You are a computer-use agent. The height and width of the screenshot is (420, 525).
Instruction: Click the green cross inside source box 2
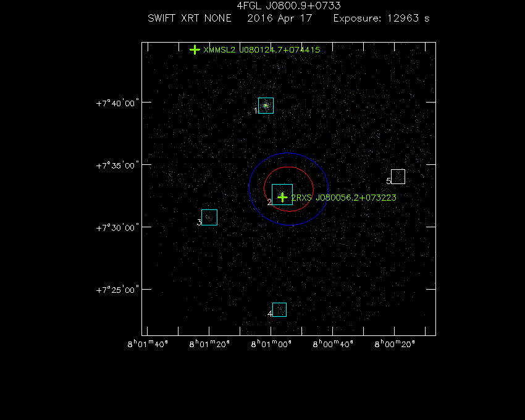click(x=283, y=197)
